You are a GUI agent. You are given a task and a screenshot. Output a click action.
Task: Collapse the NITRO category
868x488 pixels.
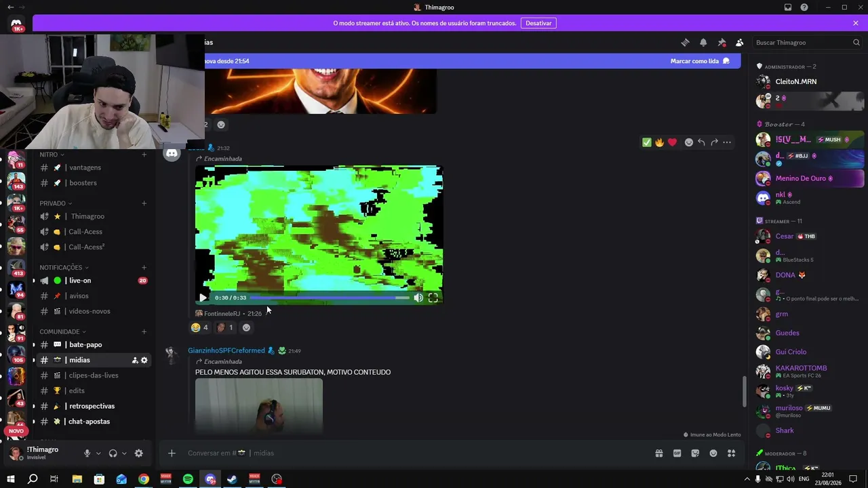tap(52, 155)
